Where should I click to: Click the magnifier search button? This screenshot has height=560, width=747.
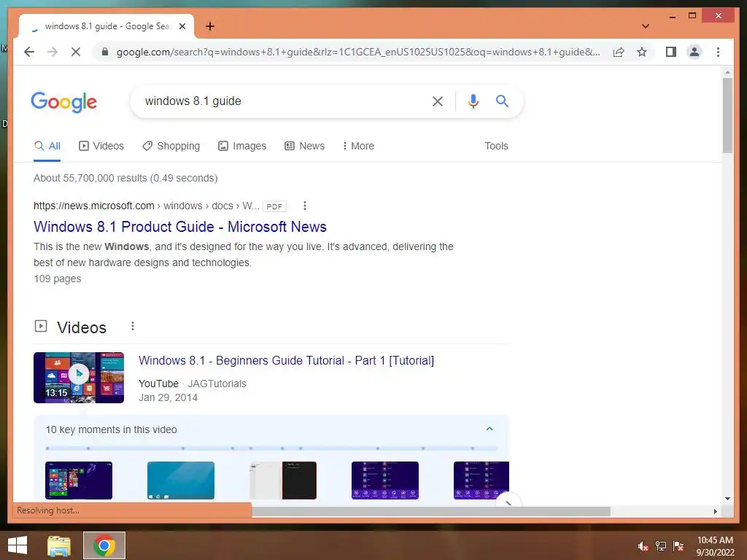[502, 101]
